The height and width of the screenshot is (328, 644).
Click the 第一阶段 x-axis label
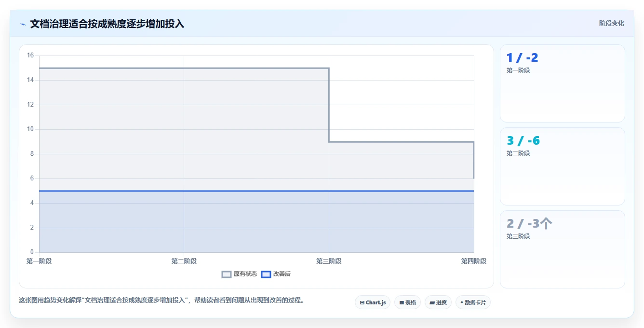coord(39,261)
